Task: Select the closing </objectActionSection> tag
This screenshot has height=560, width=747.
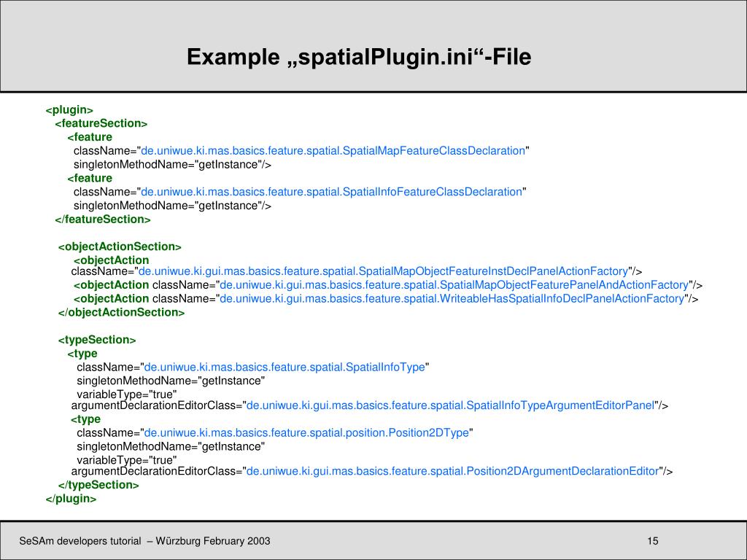Action: [122, 312]
